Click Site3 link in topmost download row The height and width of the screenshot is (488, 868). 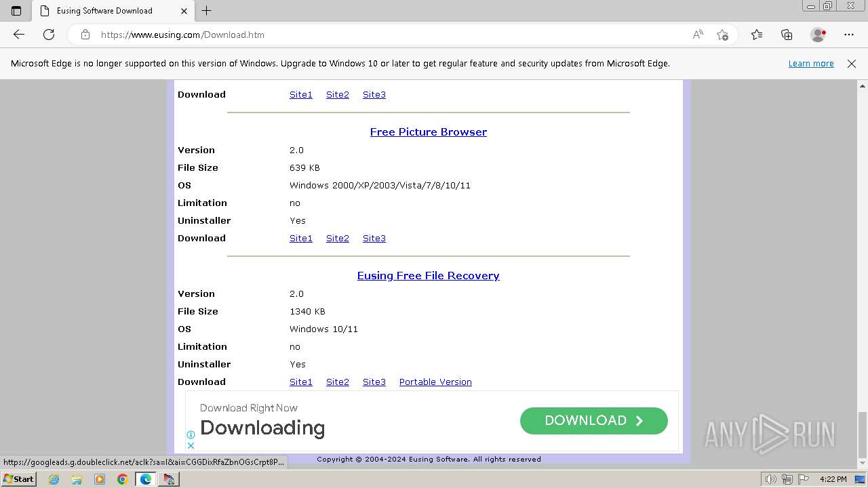(x=374, y=95)
